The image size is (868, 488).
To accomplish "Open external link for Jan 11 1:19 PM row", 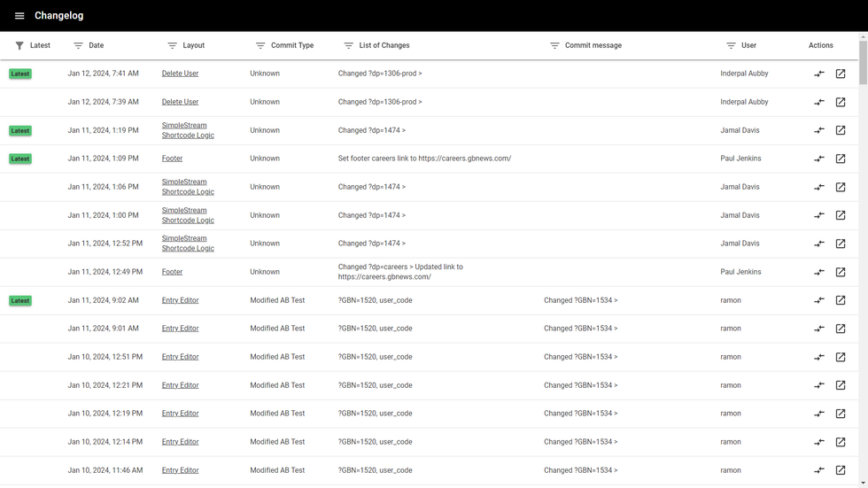I will tap(841, 131).
